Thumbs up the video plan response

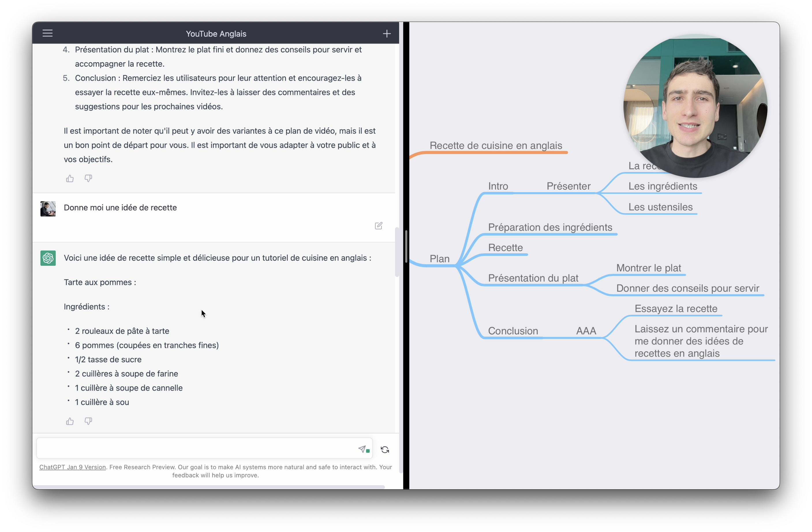coord(70,178)
